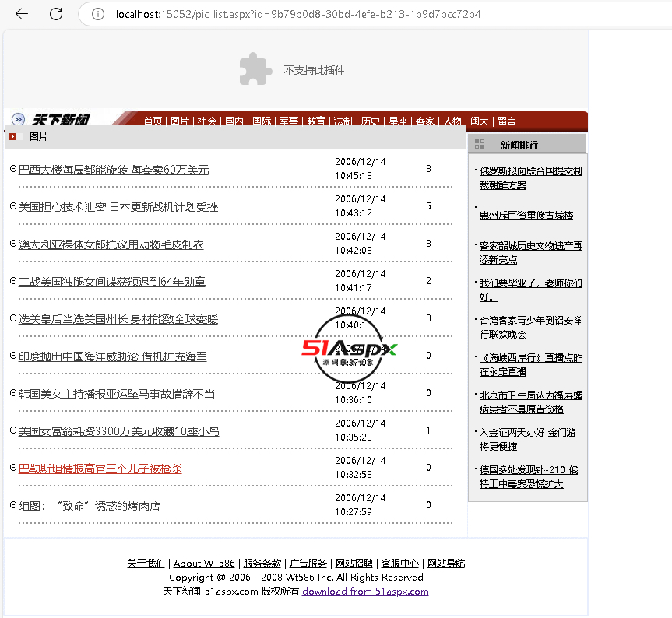Open the 关于我们 footer link
The width and height of the screenshot is (672, 618).
146,564
